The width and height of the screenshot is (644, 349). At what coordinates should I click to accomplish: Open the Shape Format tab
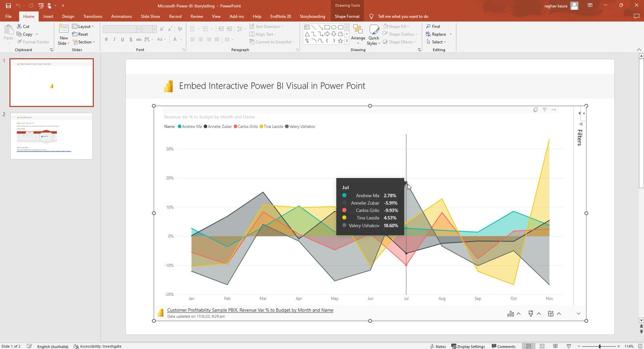[347, 17]
